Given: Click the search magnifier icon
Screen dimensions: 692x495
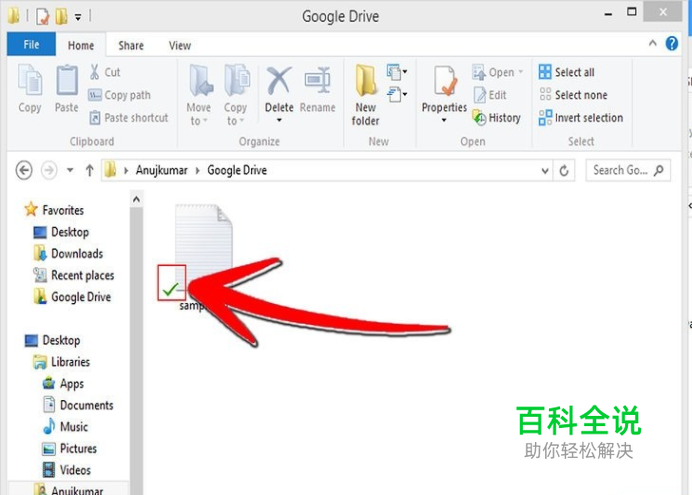Looking at the screenshot, I should 659,170.
